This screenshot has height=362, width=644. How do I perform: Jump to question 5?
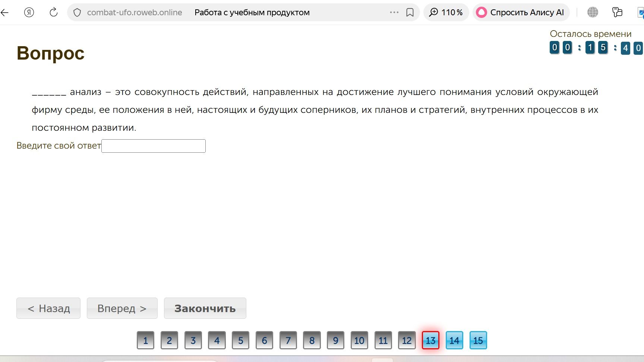click(241, 340)
